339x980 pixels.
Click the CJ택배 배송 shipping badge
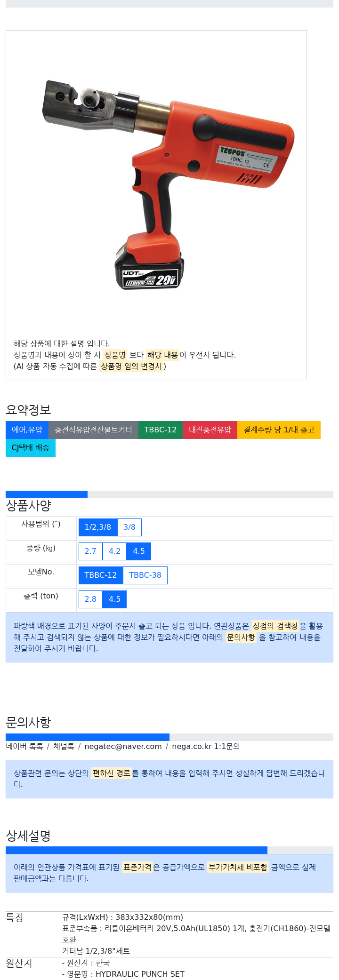pos(31,448)
